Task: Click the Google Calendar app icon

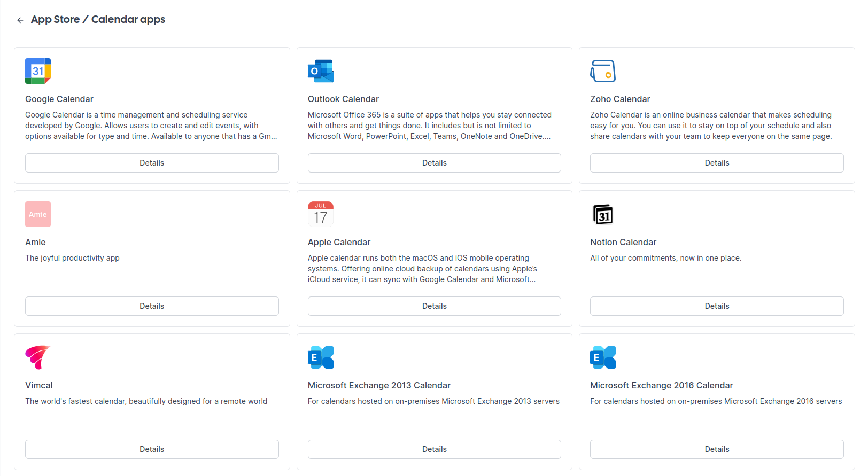Action: tap(38, 71)
